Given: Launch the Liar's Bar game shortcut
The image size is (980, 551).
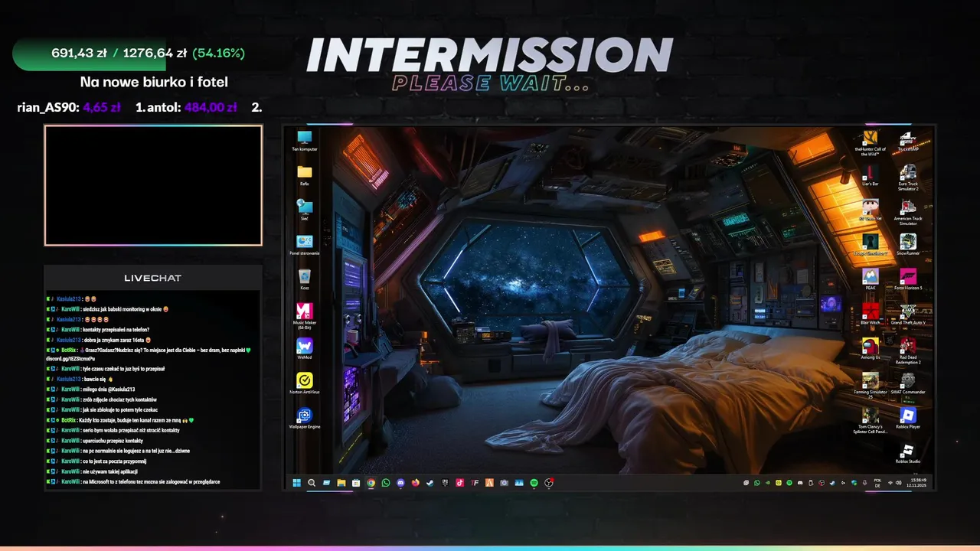Looking at the screenshot, I should [x=870, y=175].
